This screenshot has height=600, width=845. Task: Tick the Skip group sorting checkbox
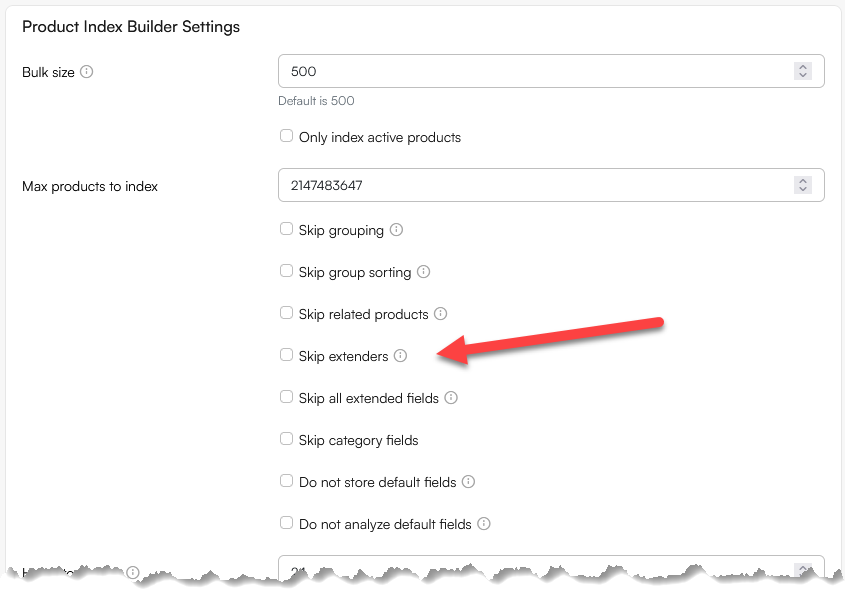(x=287, y=272)
